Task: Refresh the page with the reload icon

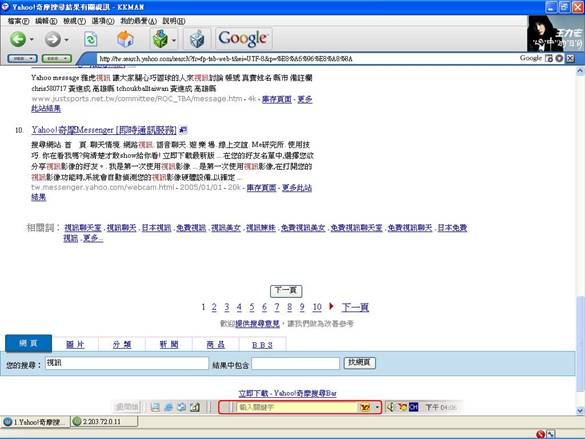Action: click(91, 39)
